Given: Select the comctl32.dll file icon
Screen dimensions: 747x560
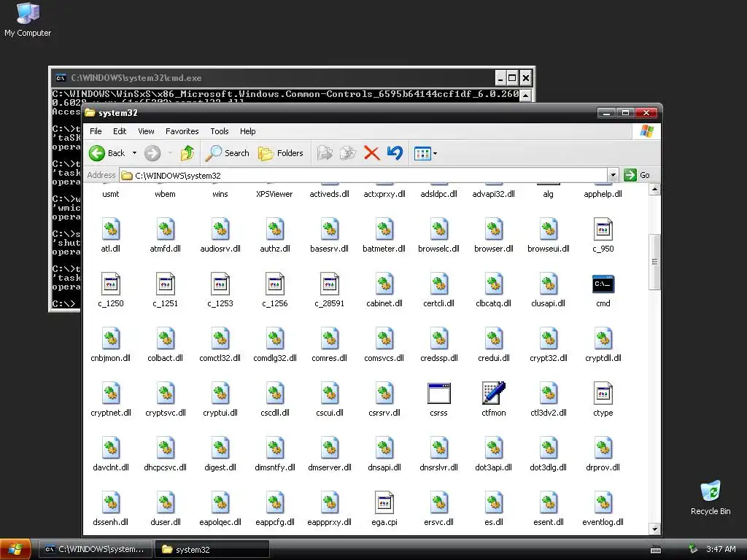Looking at the screenshot, I should click(220, 339).
